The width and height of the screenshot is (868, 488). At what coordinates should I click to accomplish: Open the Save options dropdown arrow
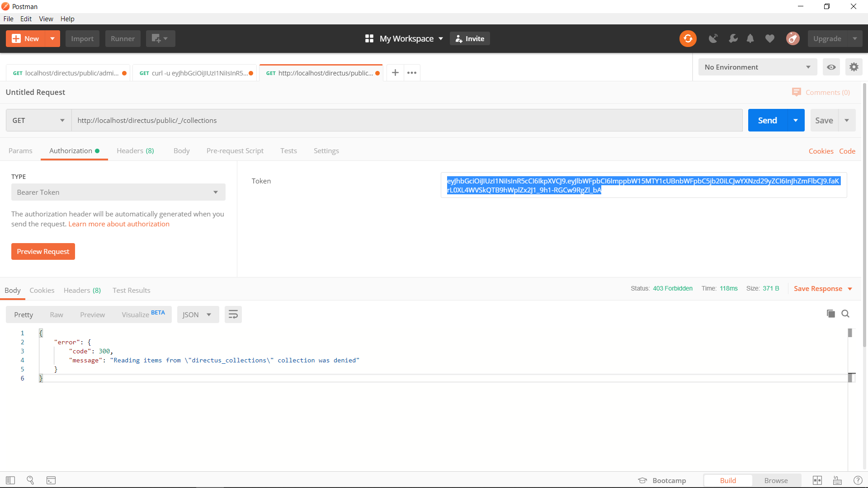[848, 120]
